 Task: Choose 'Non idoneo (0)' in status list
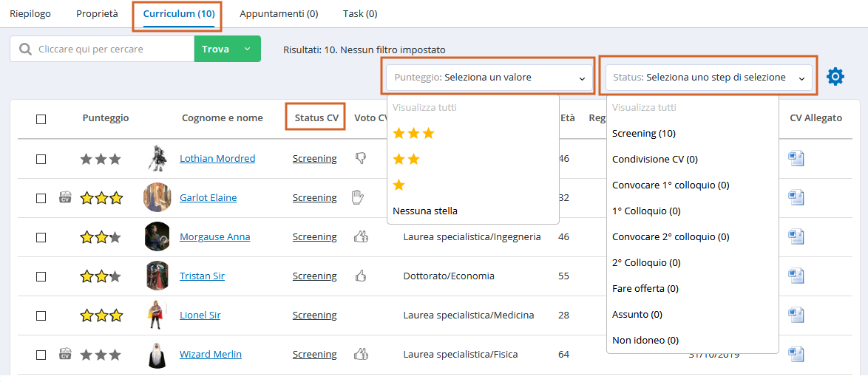645,340
